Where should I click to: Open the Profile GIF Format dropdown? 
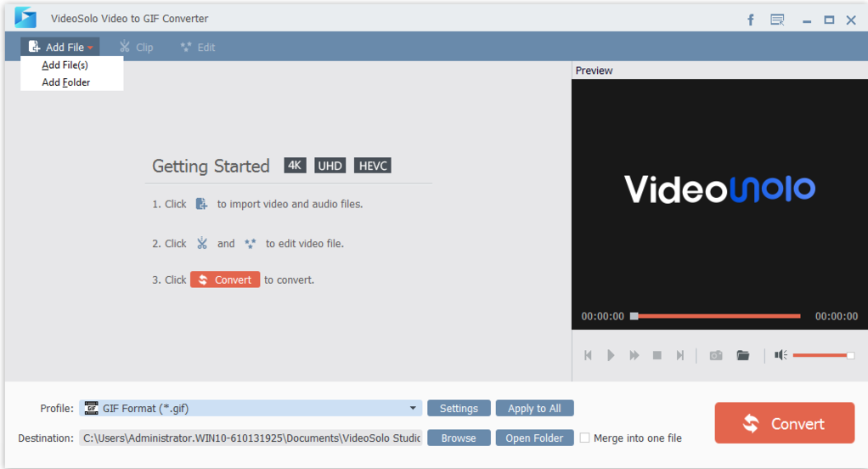point(251,408)
